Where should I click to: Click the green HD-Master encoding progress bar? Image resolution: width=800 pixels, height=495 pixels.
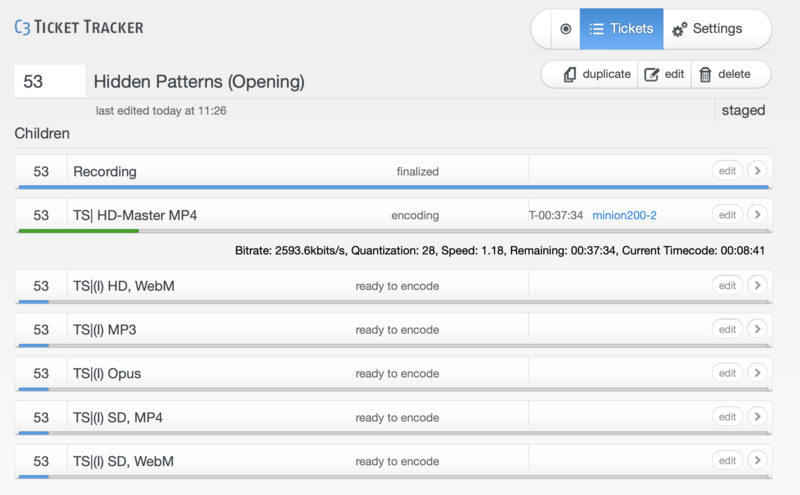(79, 231)
